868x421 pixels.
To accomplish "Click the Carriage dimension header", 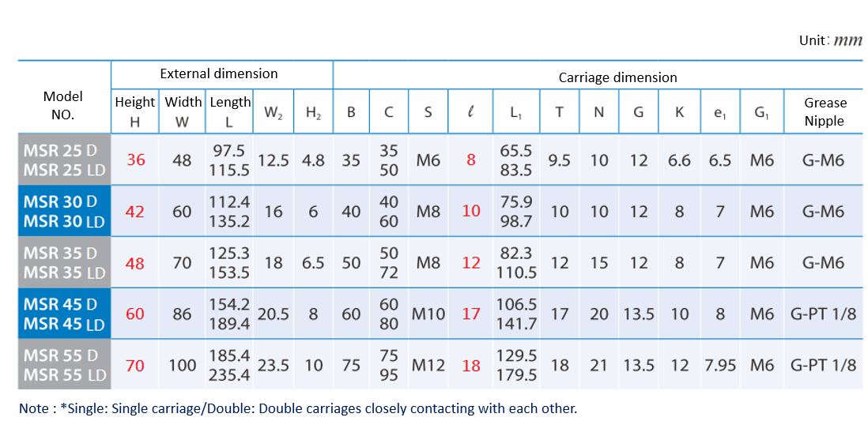I will [617, 77].
